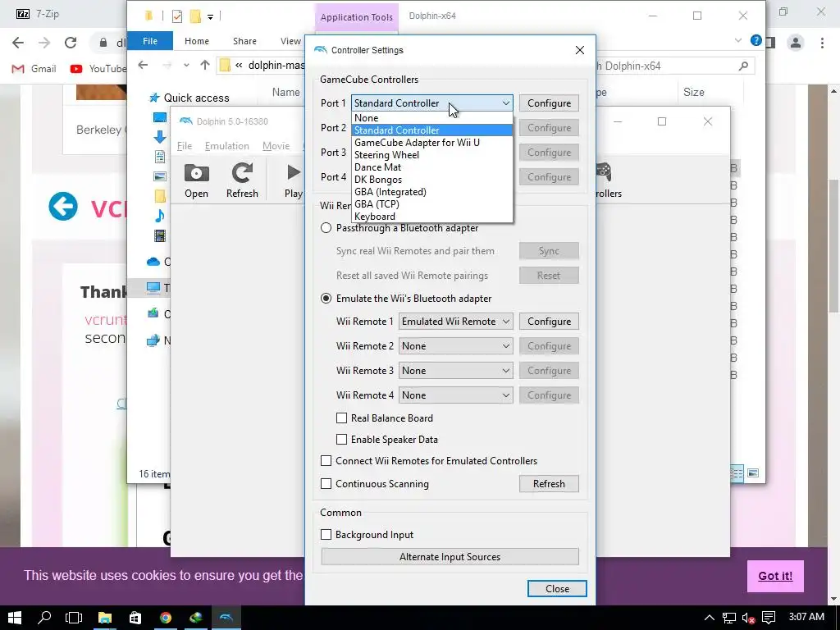Click the OneDrive cloud icon in Explorer sidebar
840x630 pixels.
pyautogui.click(x=153, y=262)
